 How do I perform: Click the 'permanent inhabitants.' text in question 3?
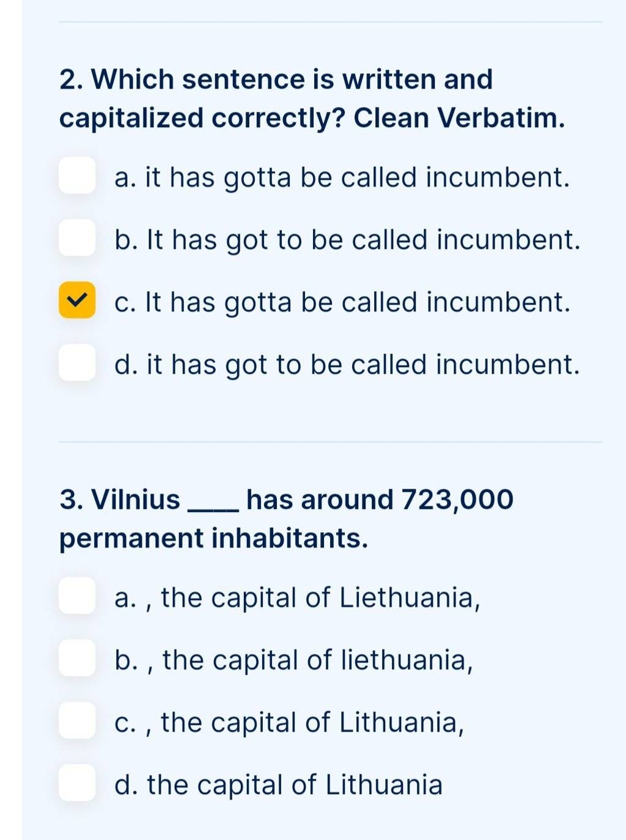tap(214, 538)
